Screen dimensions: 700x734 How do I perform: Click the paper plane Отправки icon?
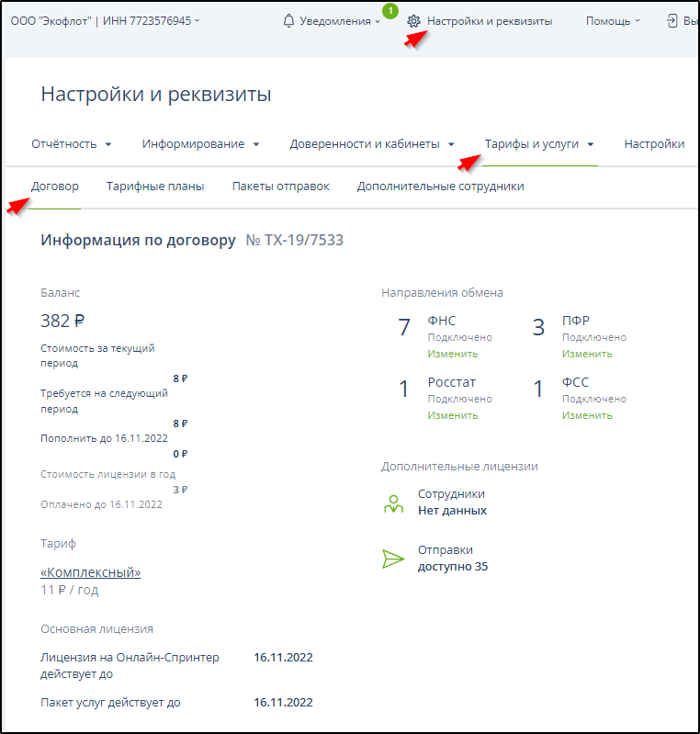(x=393, y=559)
